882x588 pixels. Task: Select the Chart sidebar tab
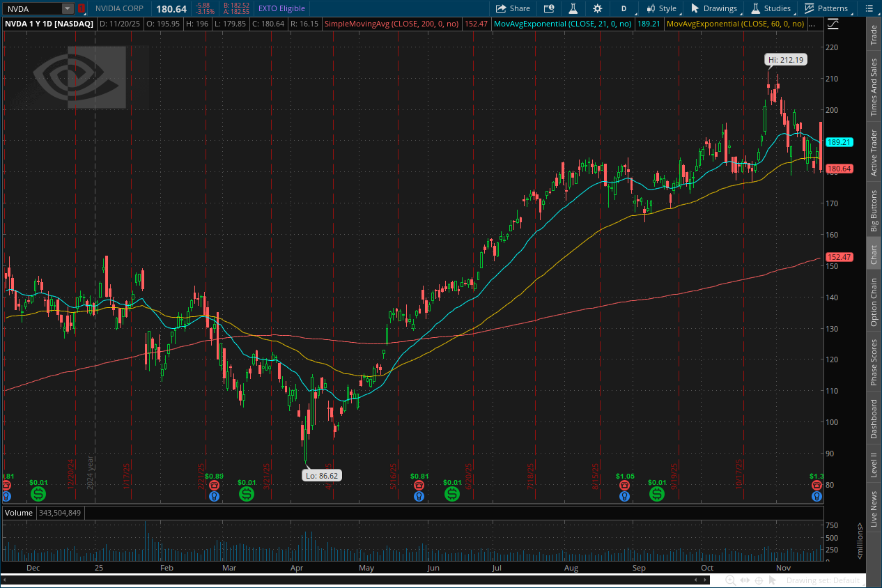[x=873, y=254]
